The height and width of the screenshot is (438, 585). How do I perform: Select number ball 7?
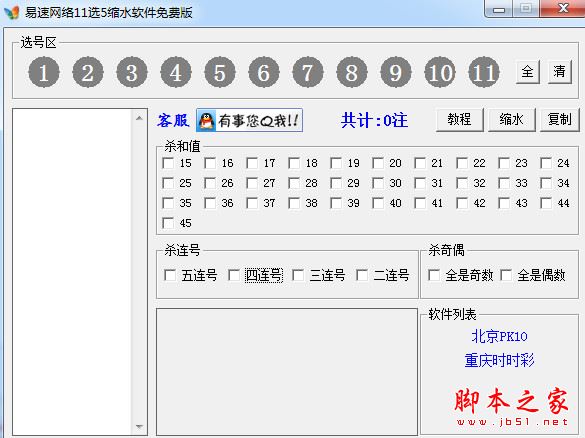(308, 72)
